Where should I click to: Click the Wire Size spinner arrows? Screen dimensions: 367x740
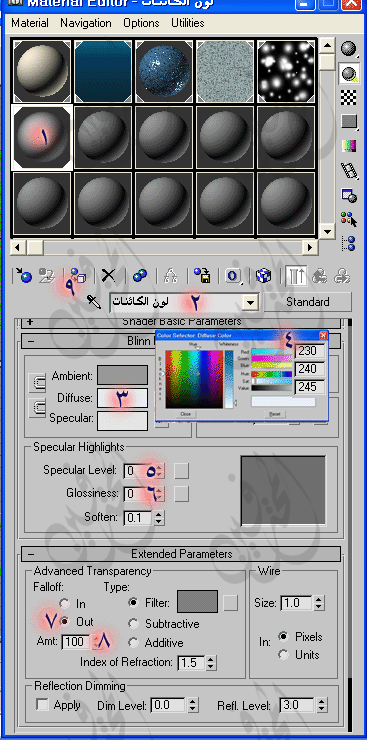tap(319, 603)
